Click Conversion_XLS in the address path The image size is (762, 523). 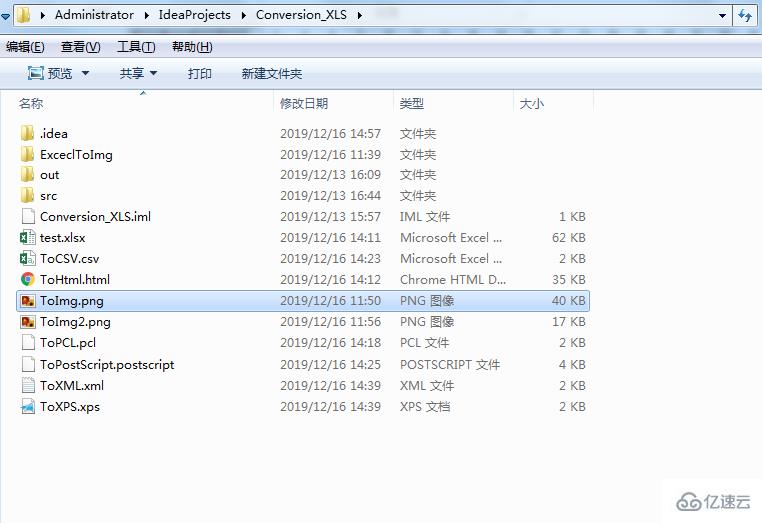(x=301, y=15)
